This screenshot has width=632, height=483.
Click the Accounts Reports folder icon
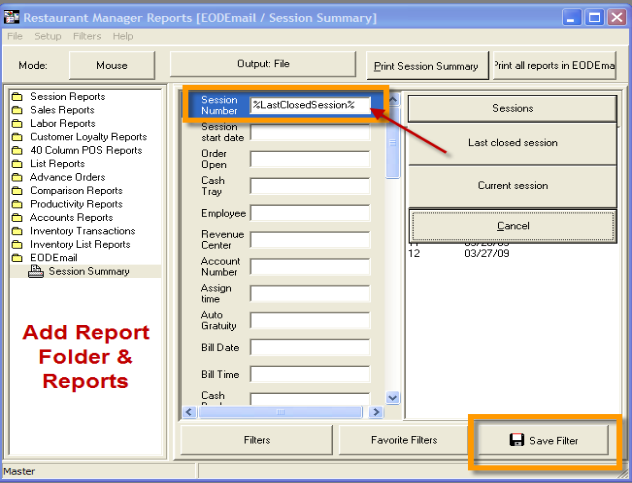coord(17,218)
